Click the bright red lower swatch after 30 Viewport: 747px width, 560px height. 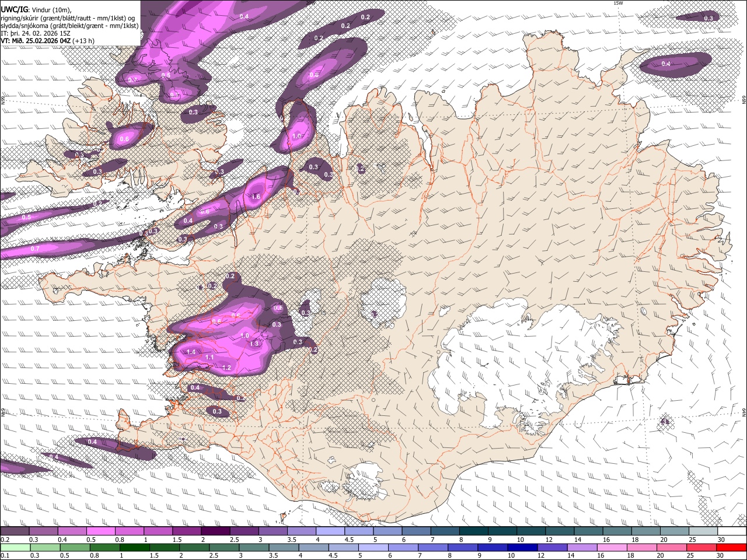click(732, 547)
